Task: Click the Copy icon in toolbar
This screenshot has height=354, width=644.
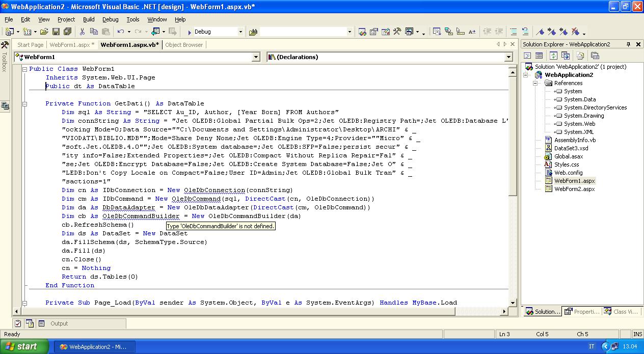Action: tap(94, 32)
